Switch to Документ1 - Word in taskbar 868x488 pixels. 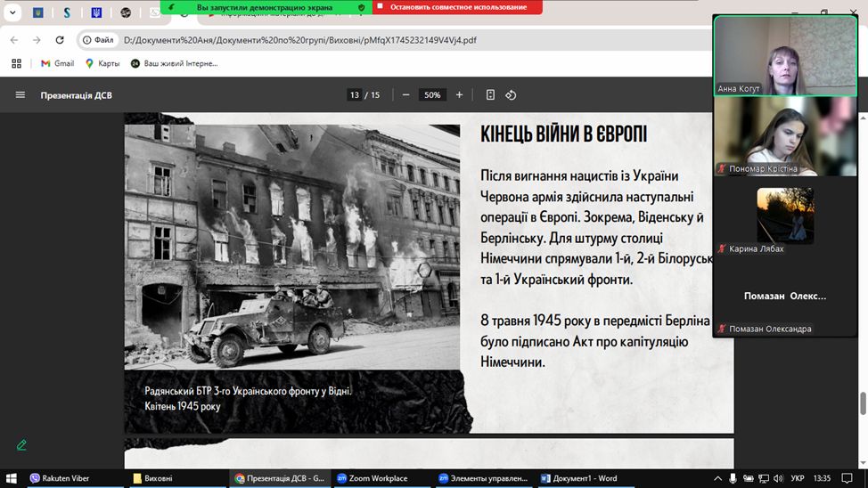click(578, 478)
